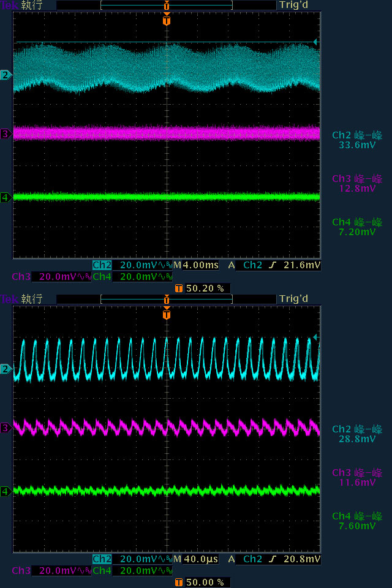Viewport: 392px width, 588px height.
Task: Click the orange trigger T marker above the 40.0µs waveform
Action: pos(167,314)
